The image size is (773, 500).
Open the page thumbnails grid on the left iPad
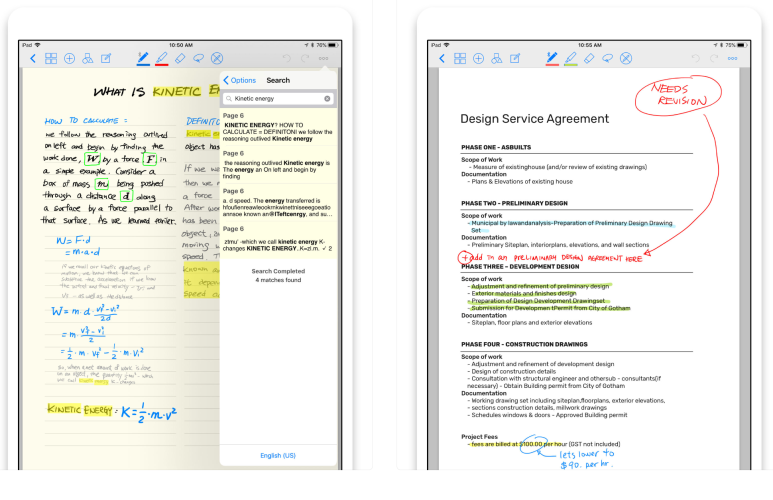51,59
